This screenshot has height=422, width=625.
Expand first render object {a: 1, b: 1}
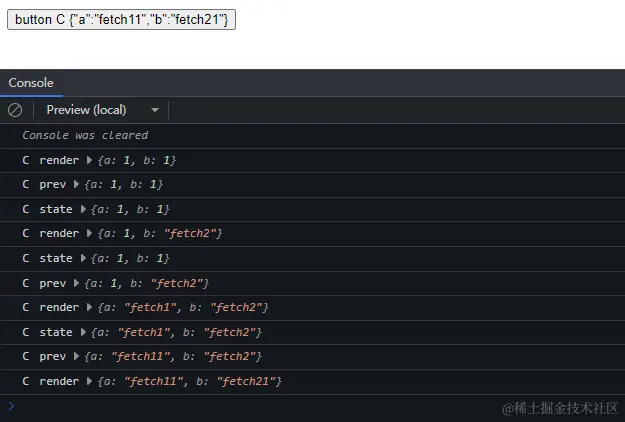tap(90, 160)
